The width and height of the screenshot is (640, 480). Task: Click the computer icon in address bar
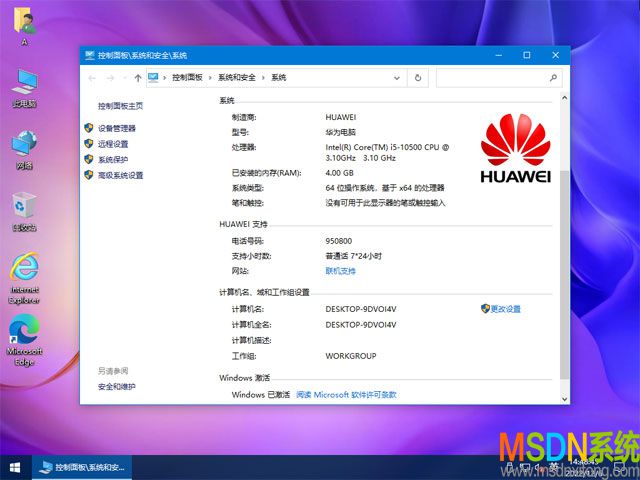(153, 78)
